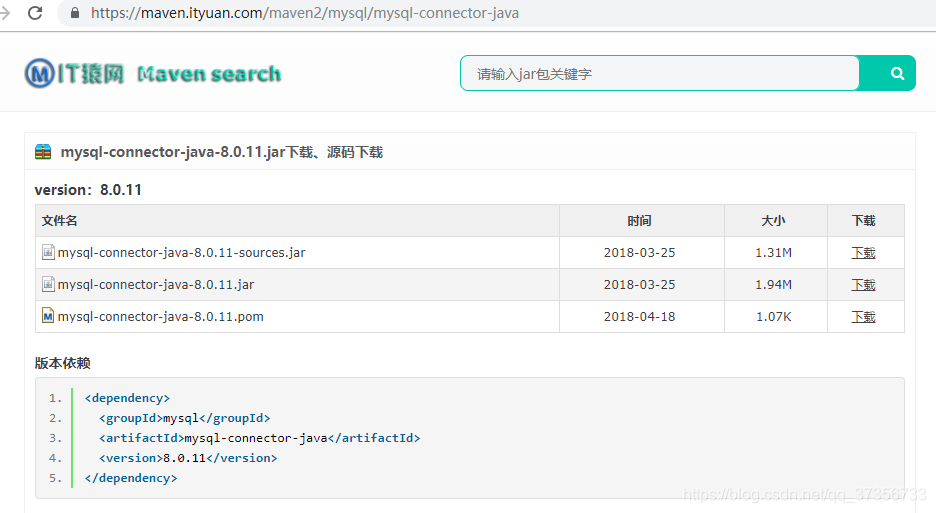Reload the page with the browser refresh icon
This screenshot has height=513, width=936.
coord(35,13)
